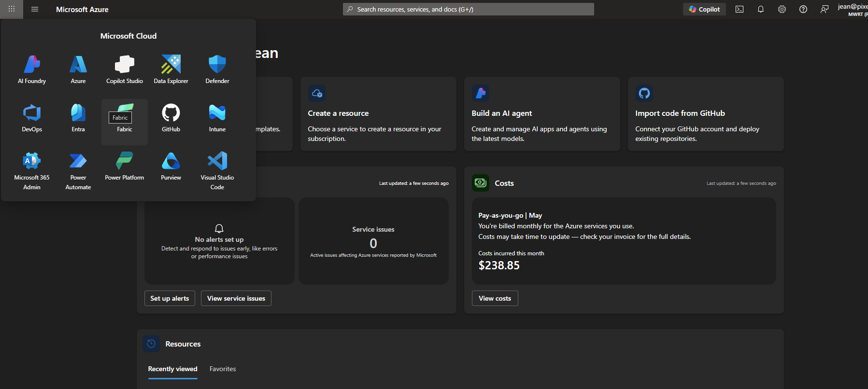This screenshot has width=868, height=389.
Task: Click the Pay-as-you-go | May heading
Action: (x=510, y=215)
